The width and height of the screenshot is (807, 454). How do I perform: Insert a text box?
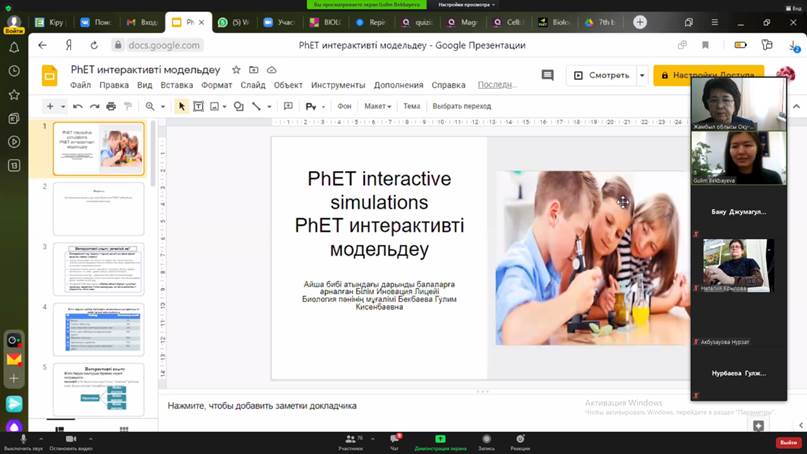click(x=198, y=106)
